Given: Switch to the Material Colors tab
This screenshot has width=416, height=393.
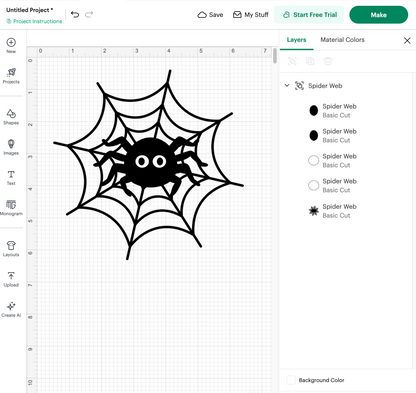Looking at the screenshot, I should coord(342,40).
